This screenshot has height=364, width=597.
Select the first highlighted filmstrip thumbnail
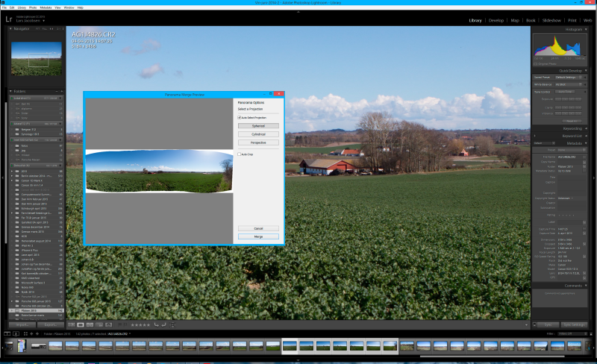[290, 345]
